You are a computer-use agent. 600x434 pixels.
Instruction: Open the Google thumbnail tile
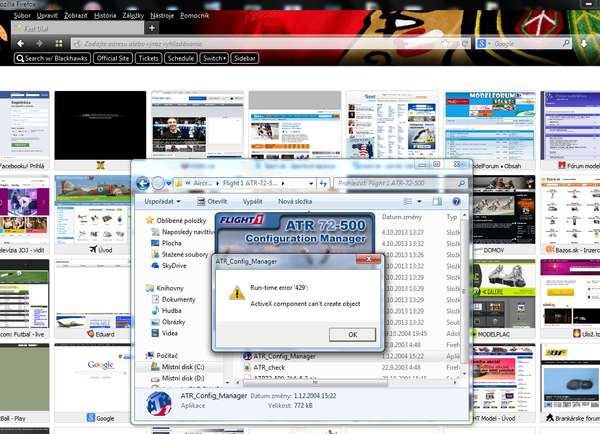pyautogui.click(x=100, y=382)
